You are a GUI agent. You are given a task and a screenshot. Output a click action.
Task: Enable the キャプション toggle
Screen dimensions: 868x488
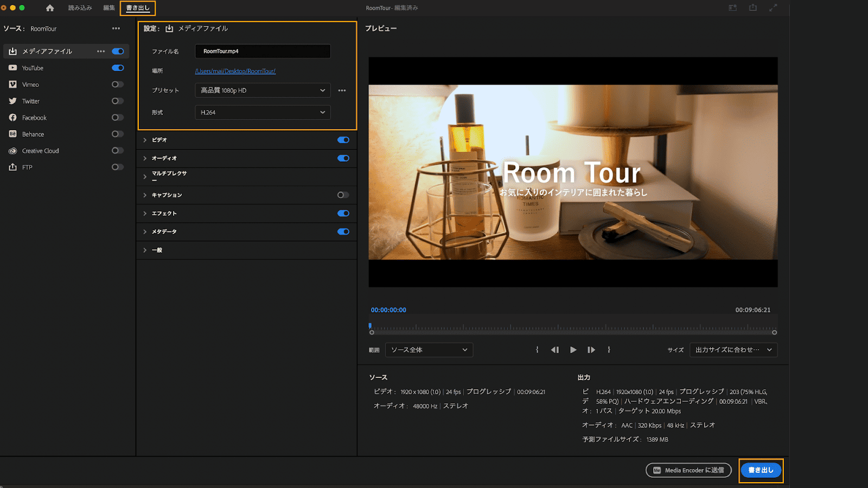coord(342,195)
